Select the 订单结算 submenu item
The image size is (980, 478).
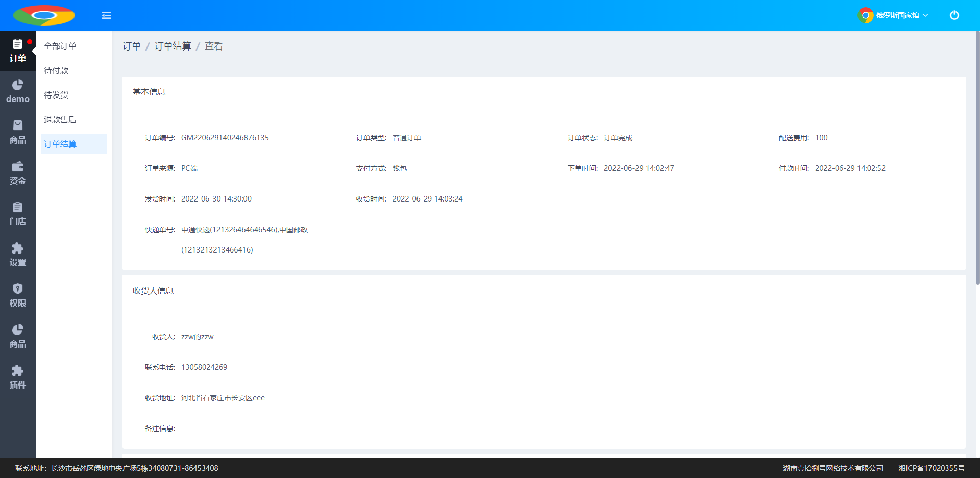(74, 144)
